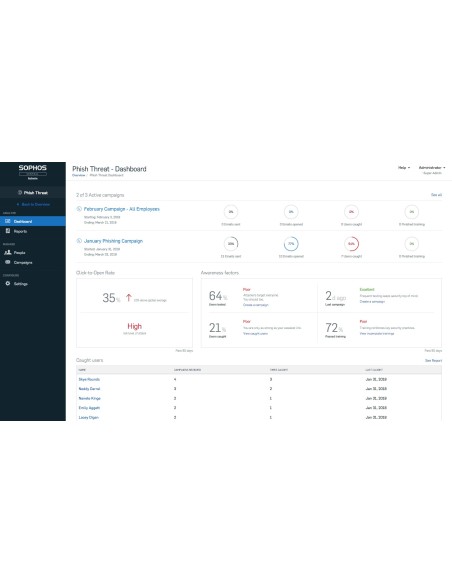This screenshot has width=452, height=584.
Task: Click the Settings gear icon in the sidebar
Action: point(7,283)
